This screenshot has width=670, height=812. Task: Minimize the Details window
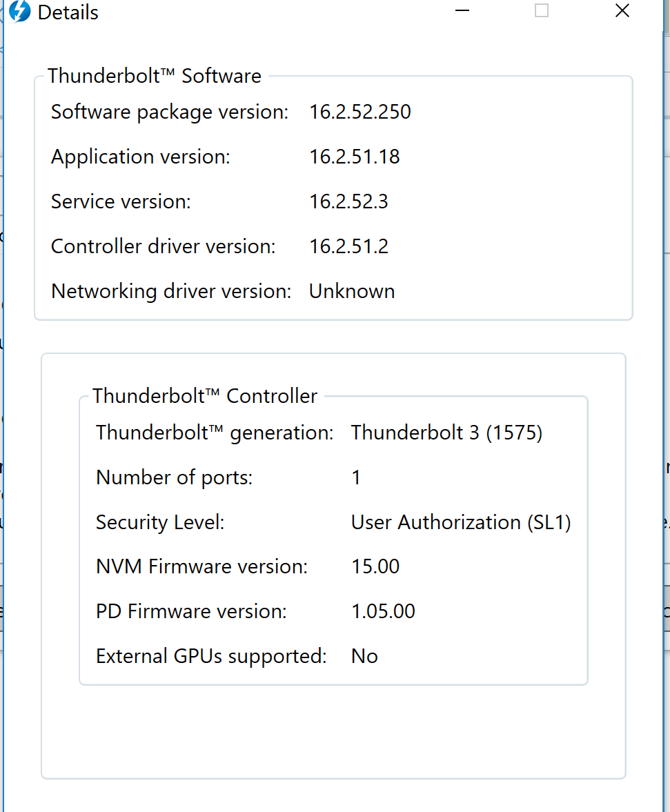(462, 10)
